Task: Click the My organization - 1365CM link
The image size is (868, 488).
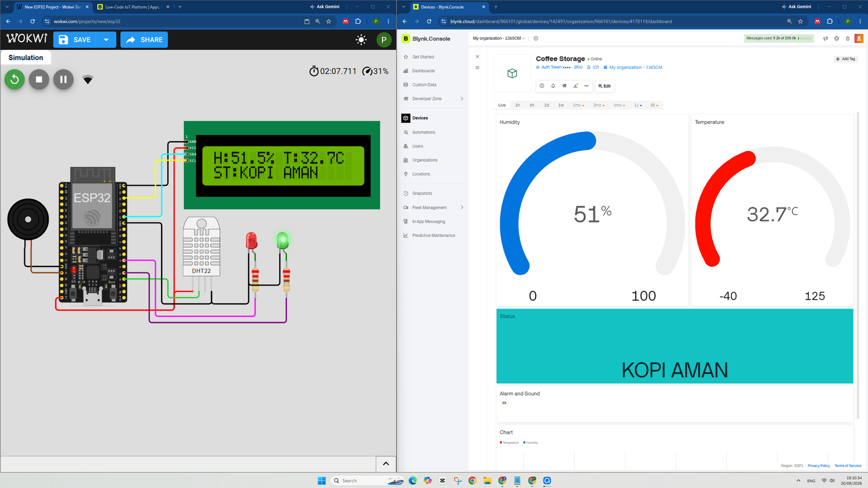Action: pos(633,67)
